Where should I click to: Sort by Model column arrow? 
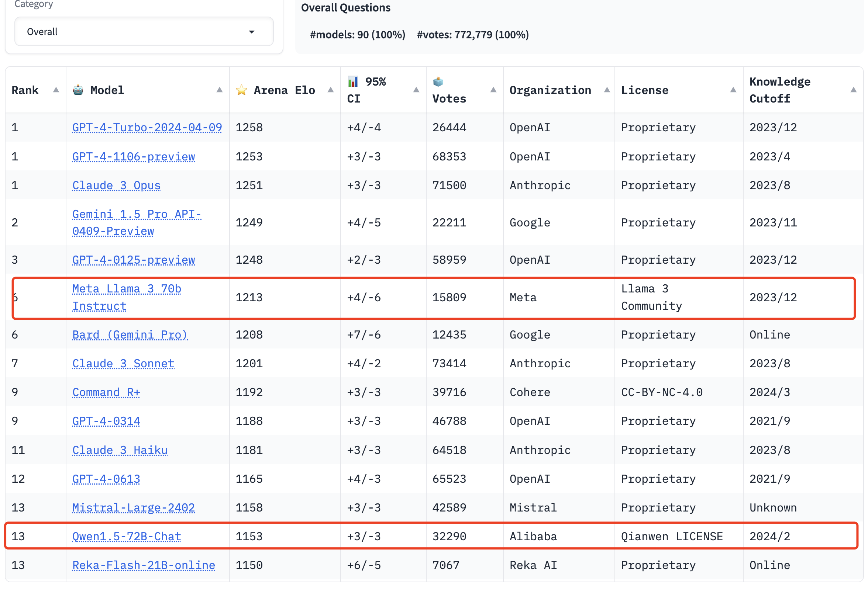click(220, 90)
